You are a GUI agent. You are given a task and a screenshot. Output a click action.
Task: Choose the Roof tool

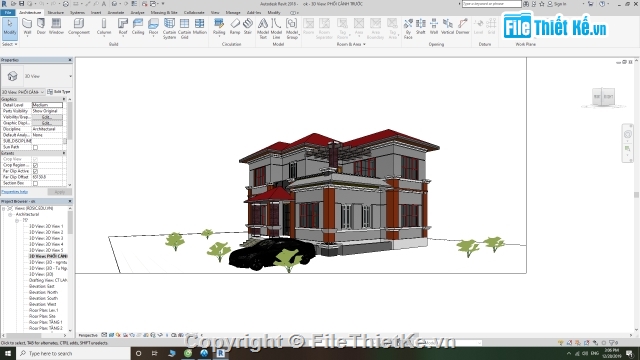[123, 27]
